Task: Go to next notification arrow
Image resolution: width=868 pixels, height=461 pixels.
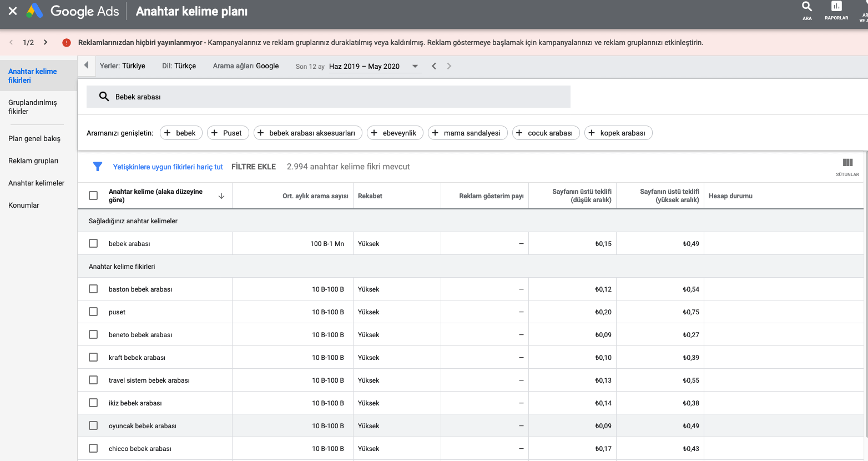Action: [46, 43]
